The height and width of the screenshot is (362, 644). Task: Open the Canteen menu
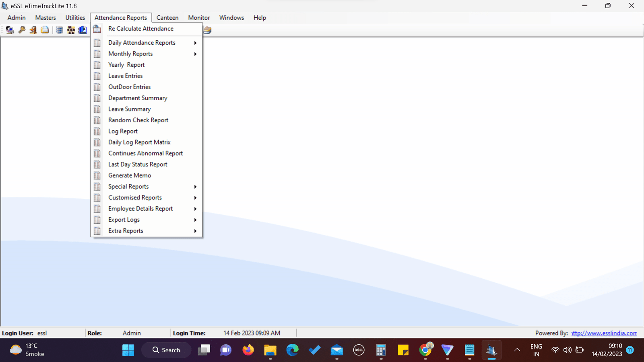(x=167, y=18)
